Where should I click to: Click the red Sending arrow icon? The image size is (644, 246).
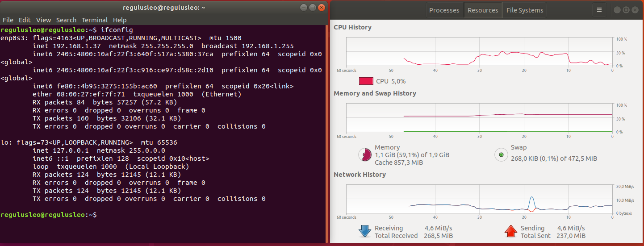510,231
